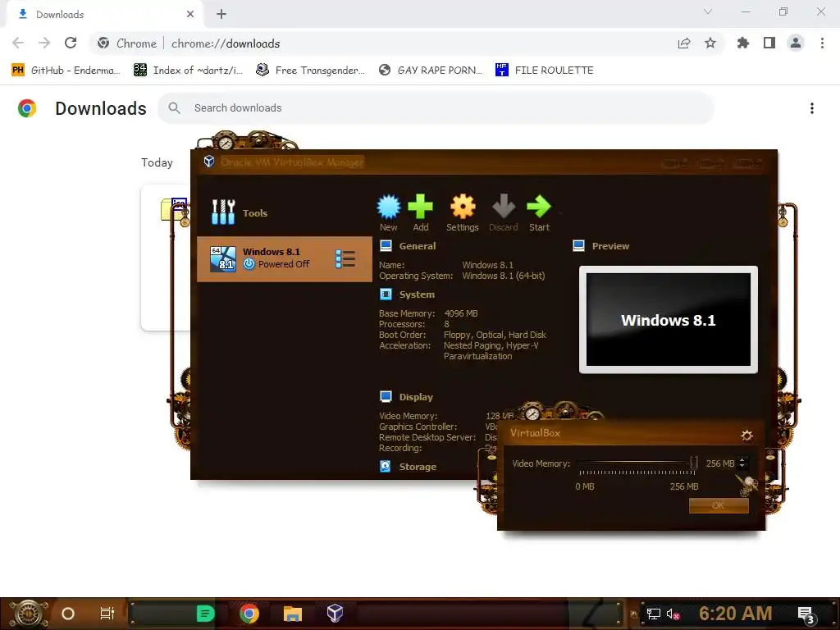Click the Powered Off status text

[x=283, y=264]
